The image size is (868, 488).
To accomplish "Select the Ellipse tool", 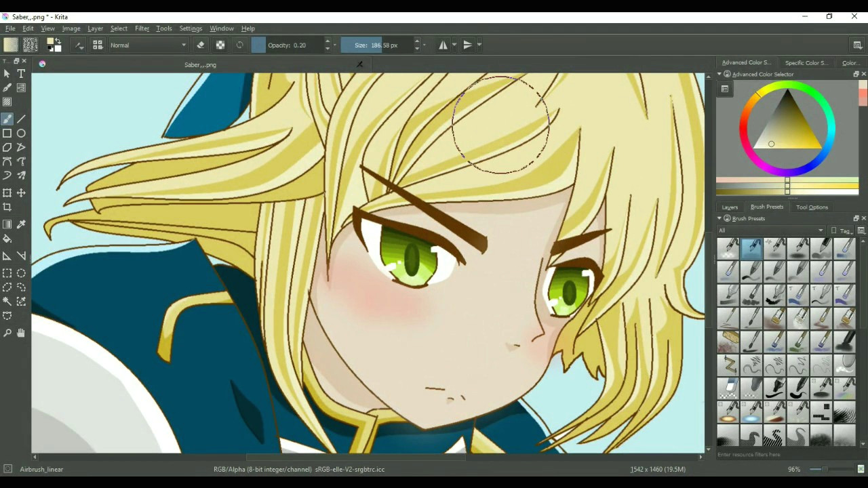I will (21, 133).
